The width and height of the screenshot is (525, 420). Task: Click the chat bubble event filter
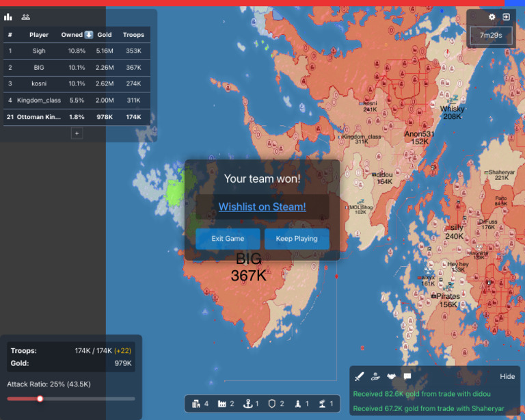(x=407, y=376)
